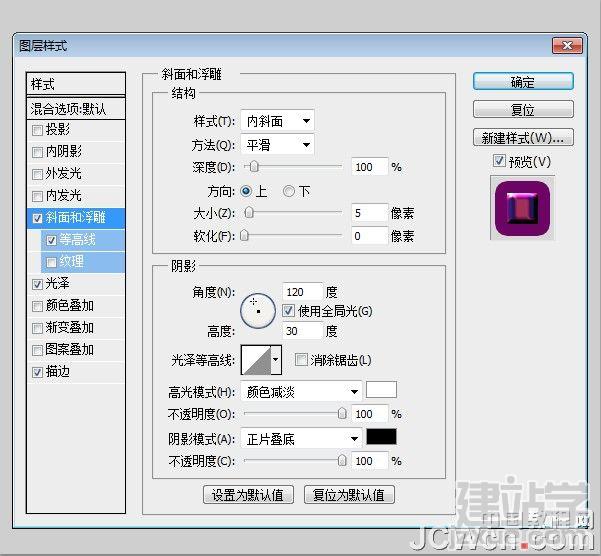Viewport: 601px width, 556px height.
Task: Click the 深度 value field showing 100
Action: [x=370, y=167]
